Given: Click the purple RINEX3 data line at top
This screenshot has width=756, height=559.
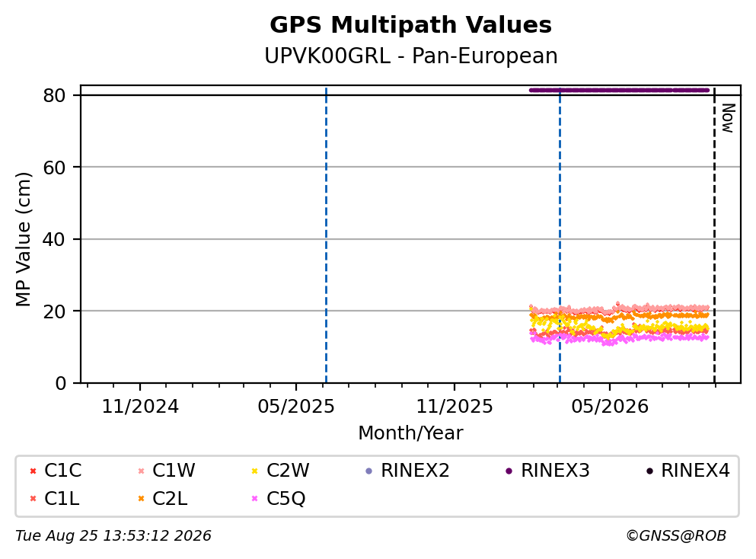Looking at the screenshot, I should point(620,90).
